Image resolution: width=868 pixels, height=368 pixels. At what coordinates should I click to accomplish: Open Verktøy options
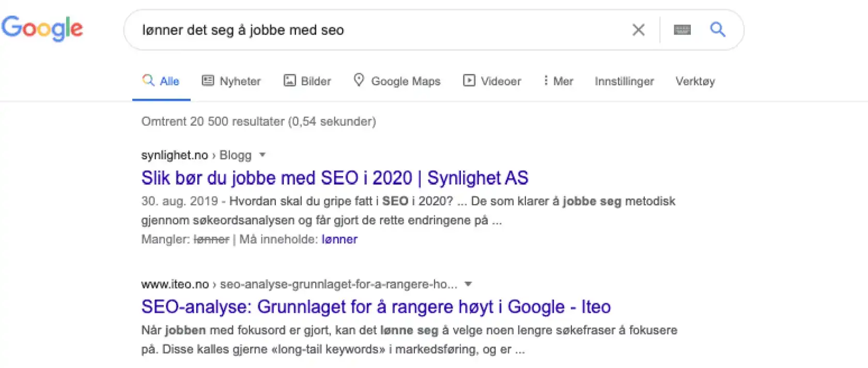click(x=695, y=81)
